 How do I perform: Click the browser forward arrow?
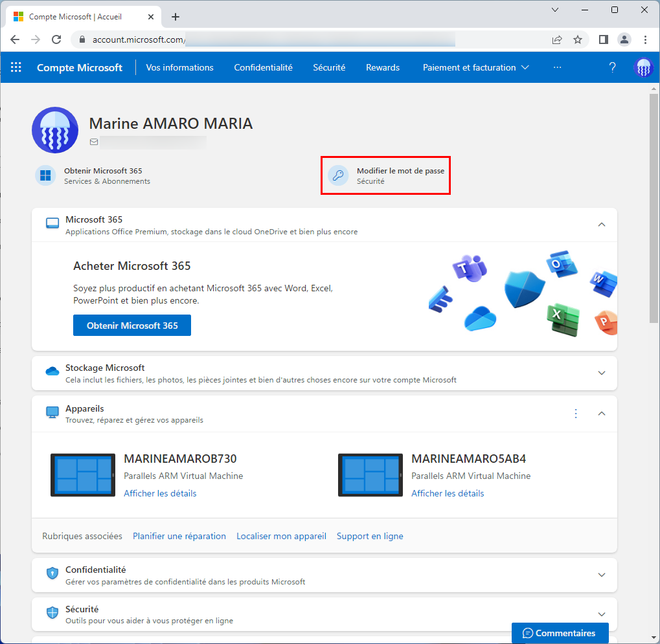tap(36, 39)
